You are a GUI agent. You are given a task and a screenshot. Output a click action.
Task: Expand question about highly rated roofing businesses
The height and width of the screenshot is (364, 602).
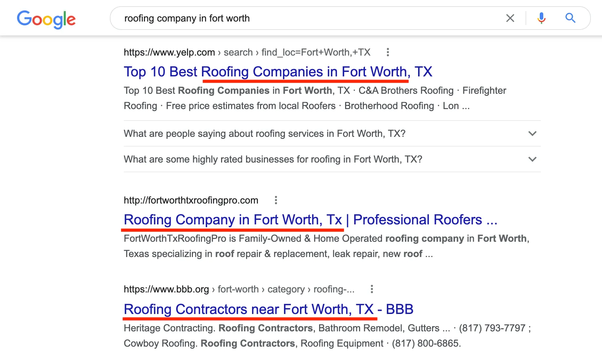click(x=332, y=159)
